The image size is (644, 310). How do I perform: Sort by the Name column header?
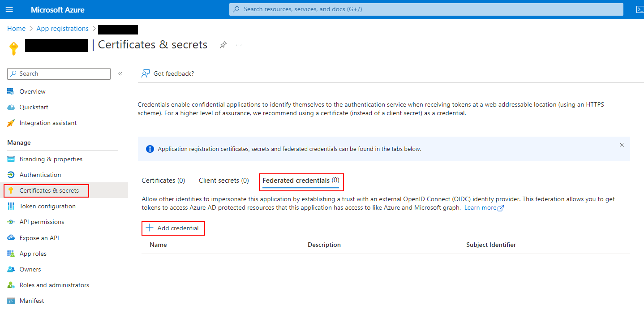(x=158, y=245)
